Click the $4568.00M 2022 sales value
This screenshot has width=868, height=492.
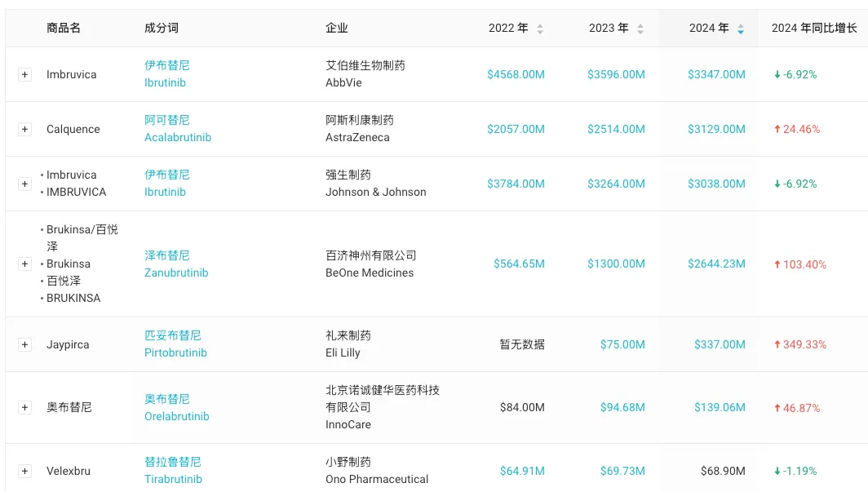coord(516,74)
